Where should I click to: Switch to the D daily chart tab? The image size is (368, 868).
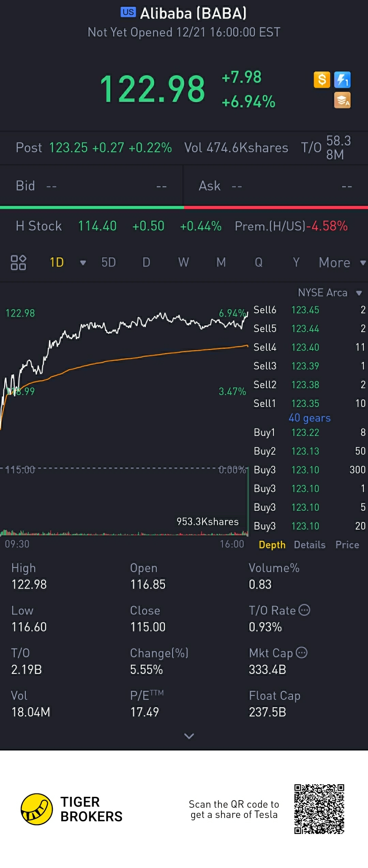tap(146, 263)
